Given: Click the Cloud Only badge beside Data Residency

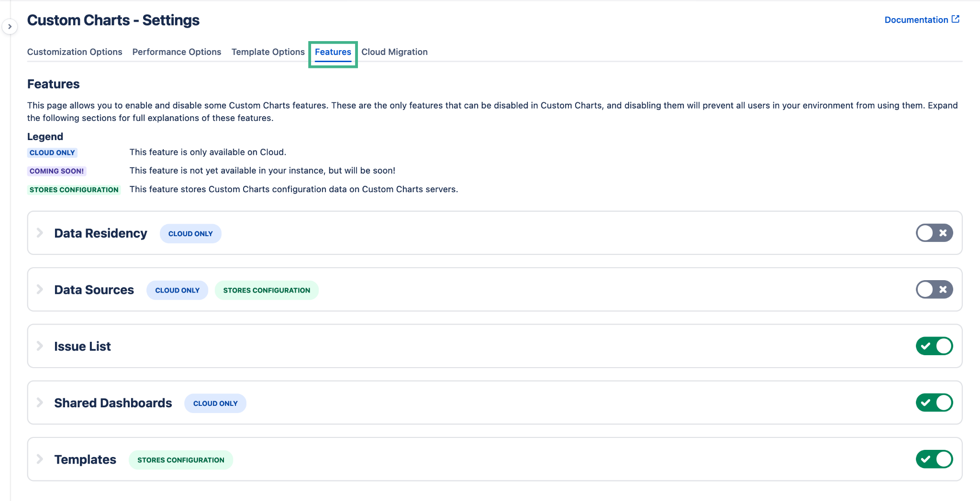Looking at the screenshot, I should [x=190, y=234].
